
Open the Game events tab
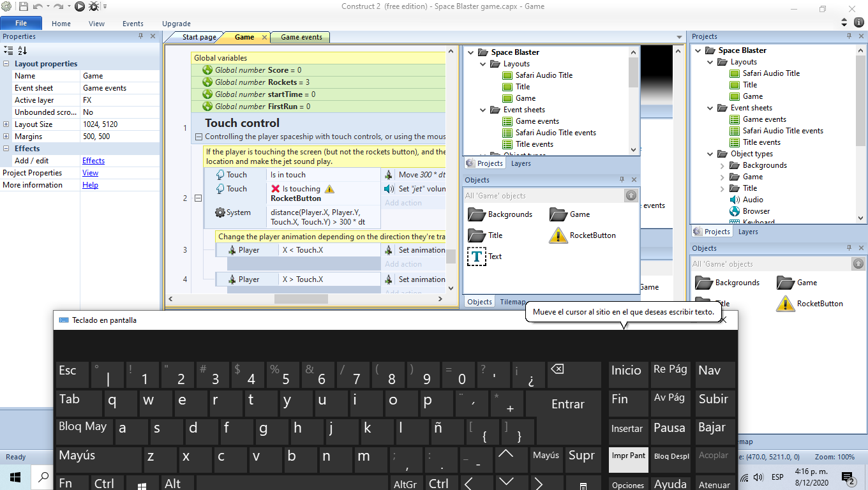301,37
